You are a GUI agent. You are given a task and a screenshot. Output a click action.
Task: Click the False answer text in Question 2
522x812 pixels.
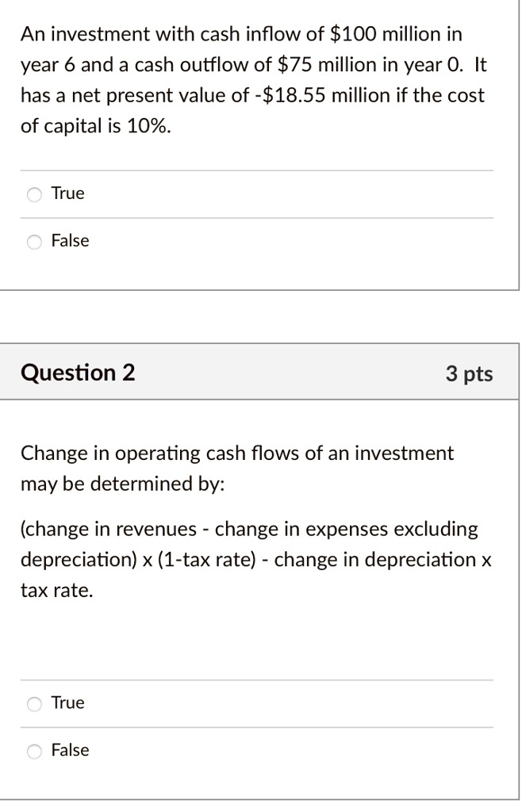tap(70, 750)
